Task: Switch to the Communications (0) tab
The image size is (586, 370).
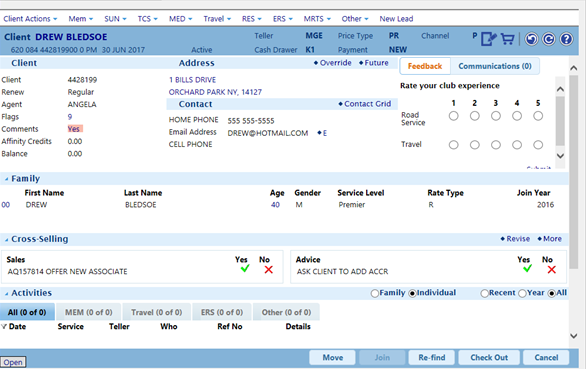Action: tap(495, 66)
